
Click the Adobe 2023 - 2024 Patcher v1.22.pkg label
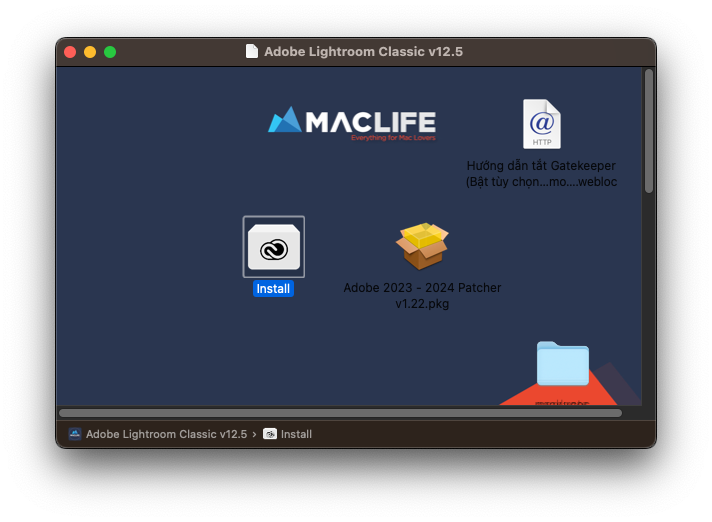[422, 295]
